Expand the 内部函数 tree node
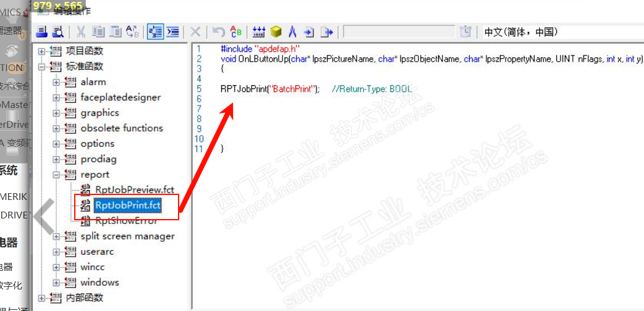The width and height of the screenshot is (644, 311). coord(41,298)
